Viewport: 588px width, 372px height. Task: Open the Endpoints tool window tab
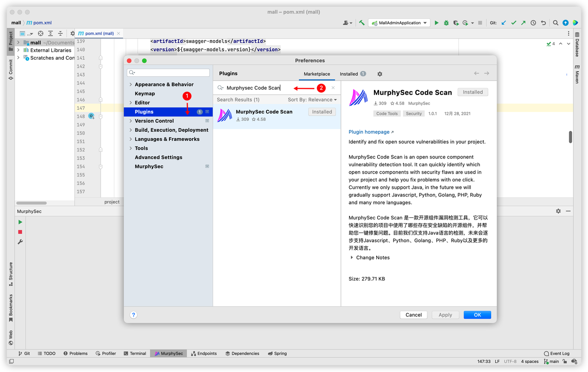click(204, 354)
